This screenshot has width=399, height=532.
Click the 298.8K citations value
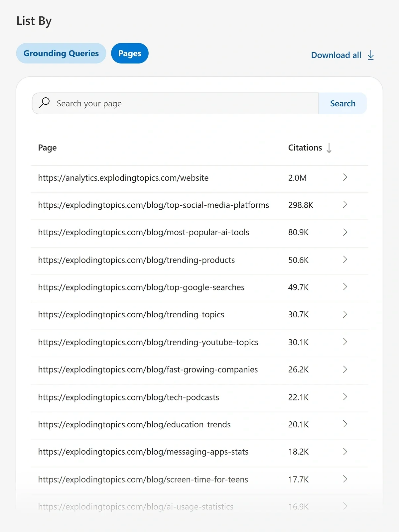pyautogui.click(x=301, y=205)
